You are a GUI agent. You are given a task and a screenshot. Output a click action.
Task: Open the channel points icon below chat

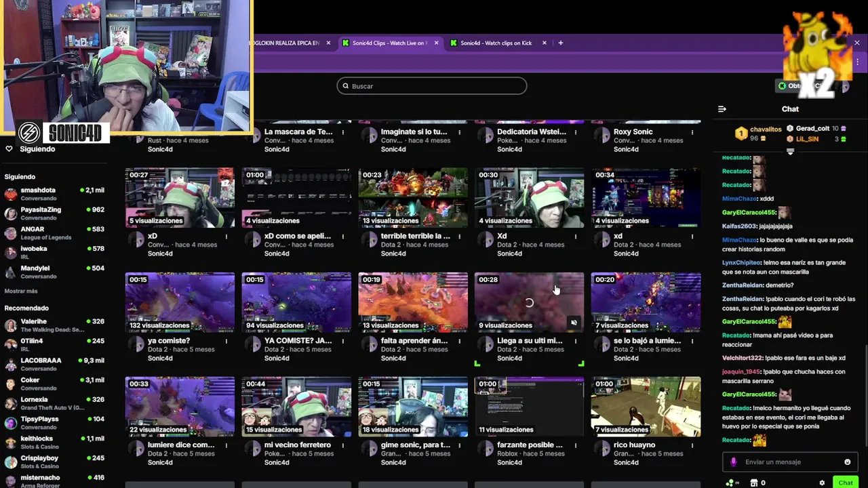point(731,483)
